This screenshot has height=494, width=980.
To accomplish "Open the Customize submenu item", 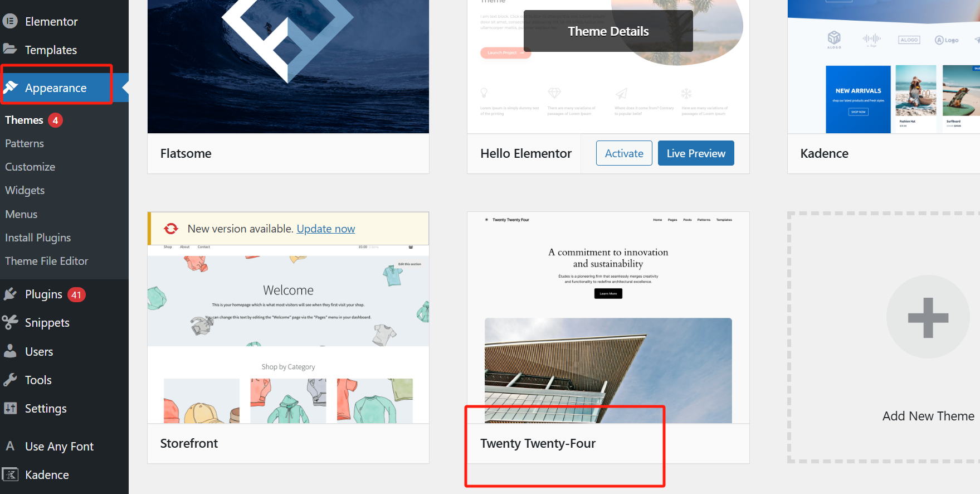I will click(30, 167).
